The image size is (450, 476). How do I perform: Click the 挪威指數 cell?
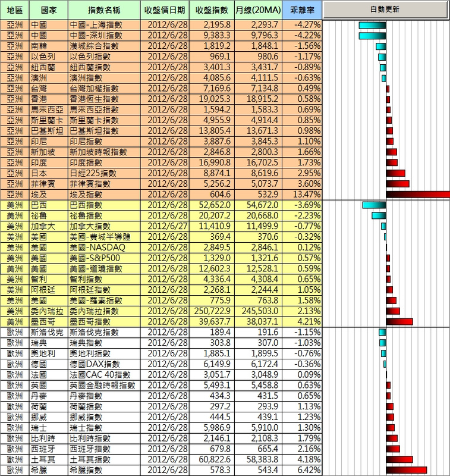point(104,418)
